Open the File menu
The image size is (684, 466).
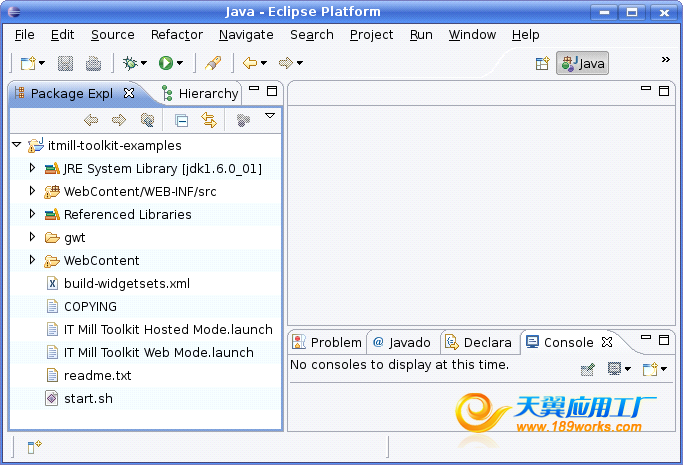tap(24, 34)
